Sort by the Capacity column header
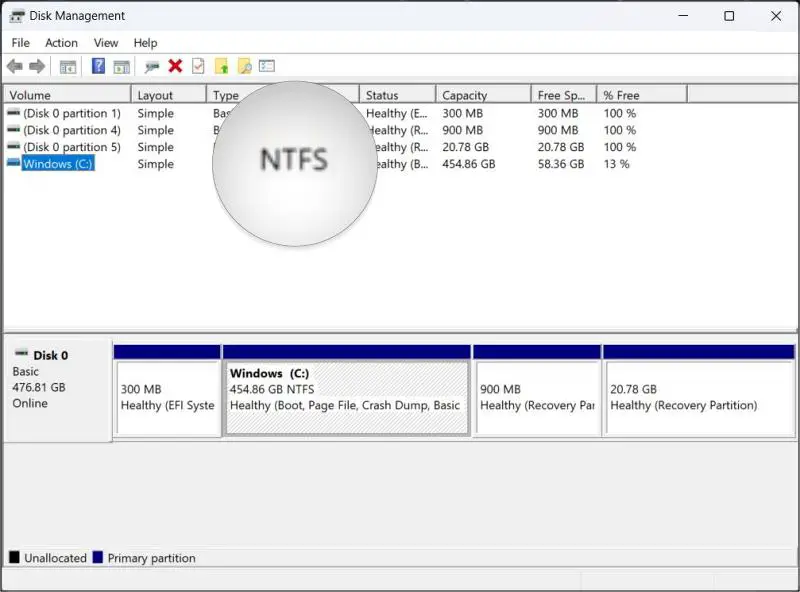The height and width of the screenshot is (592, 800). [x=484, y=95]
